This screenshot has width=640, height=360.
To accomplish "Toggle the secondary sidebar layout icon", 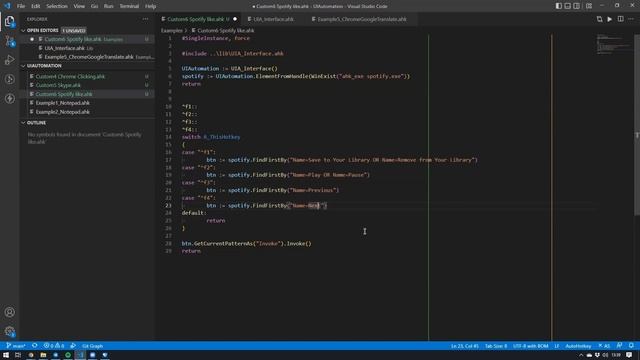I will point(576,6).
